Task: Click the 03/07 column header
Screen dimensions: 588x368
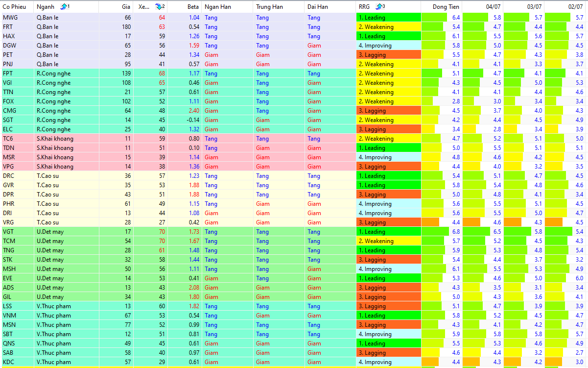Action: (535, 7)
